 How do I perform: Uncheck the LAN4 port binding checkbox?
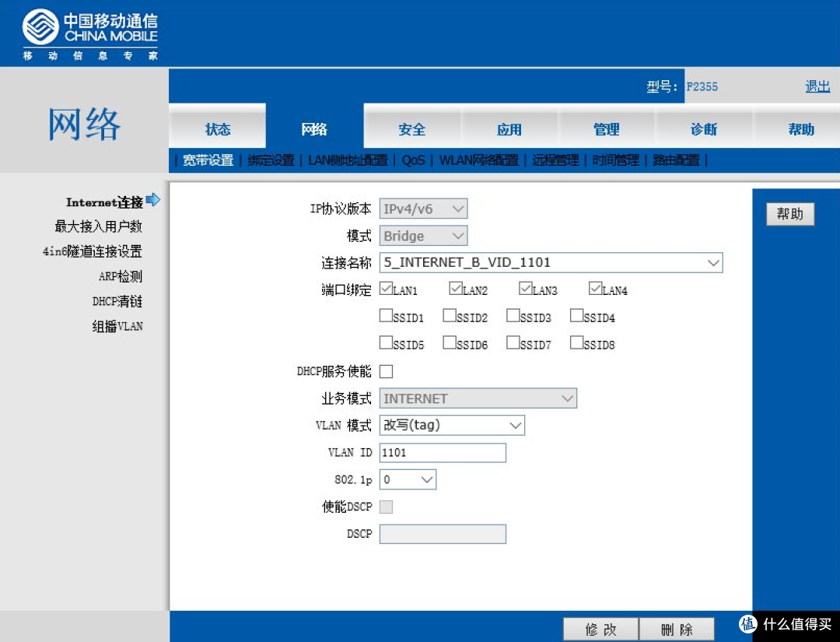click(595, 288)
